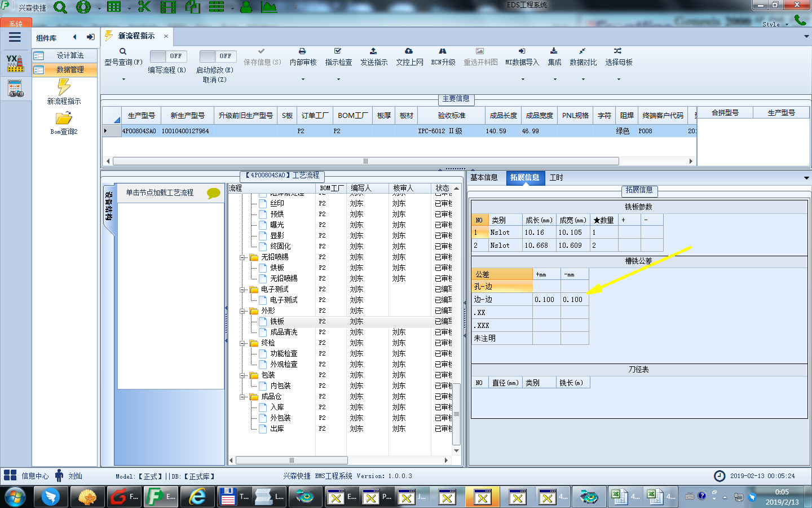The image size is (812, 508).
Task: Select 电子测试 child node in tree
Action: 283,300
